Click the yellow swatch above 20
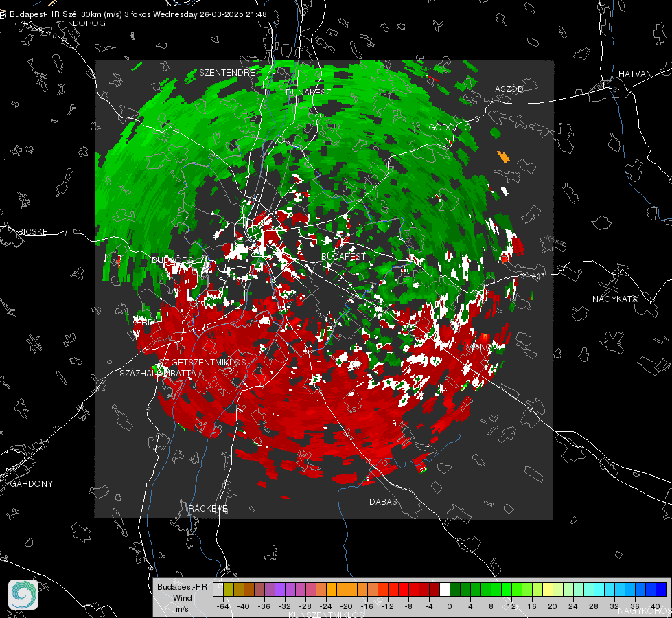The height and width of the screenshot is (618, 672). tap(548, 590)
